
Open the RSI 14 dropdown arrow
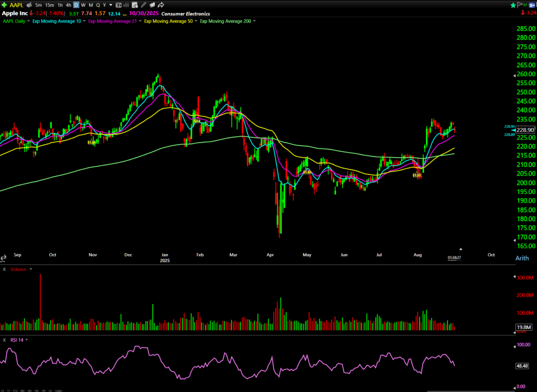(27, 340)
